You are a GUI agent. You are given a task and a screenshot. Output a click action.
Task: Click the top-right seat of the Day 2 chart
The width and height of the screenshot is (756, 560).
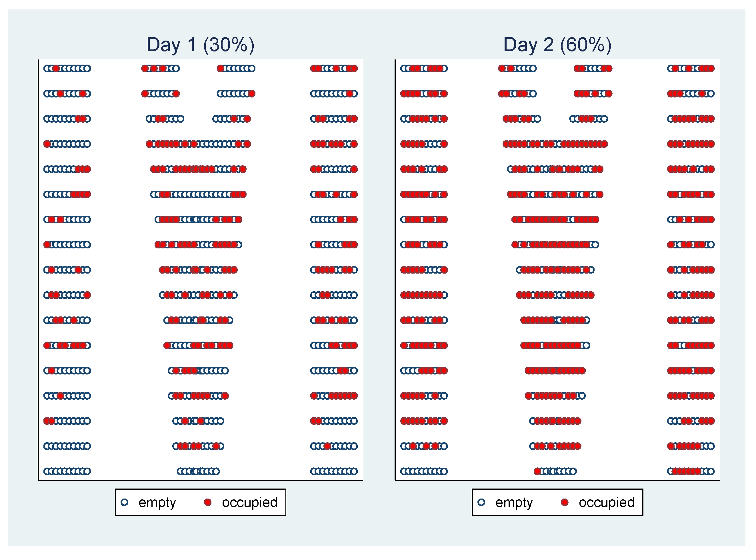(711, 69)
